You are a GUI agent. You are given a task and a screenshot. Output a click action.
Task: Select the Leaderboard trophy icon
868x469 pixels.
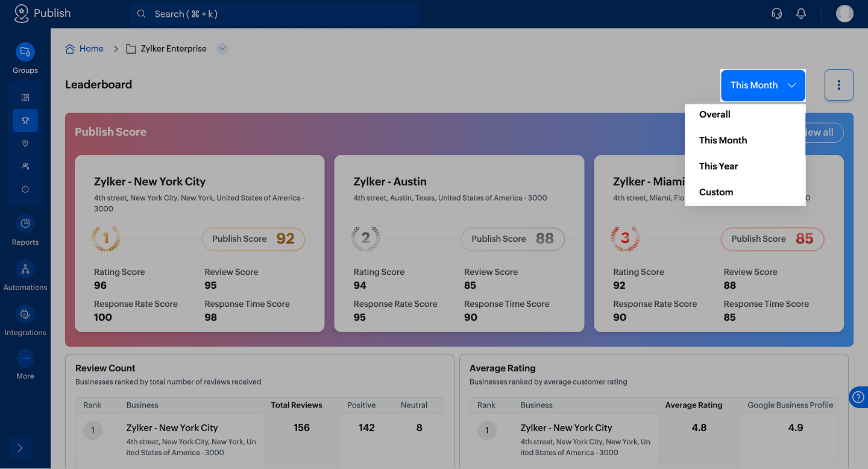tap(25, 121)
